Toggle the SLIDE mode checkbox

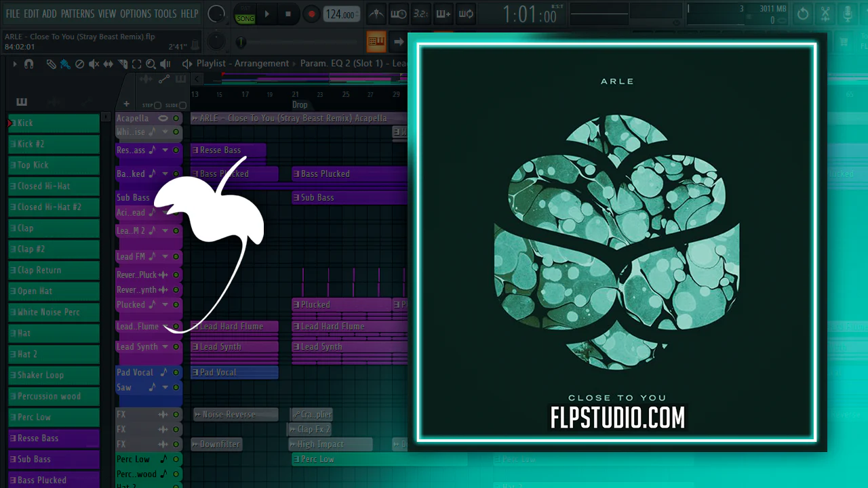pyautogui.click(x=183, y=105)
